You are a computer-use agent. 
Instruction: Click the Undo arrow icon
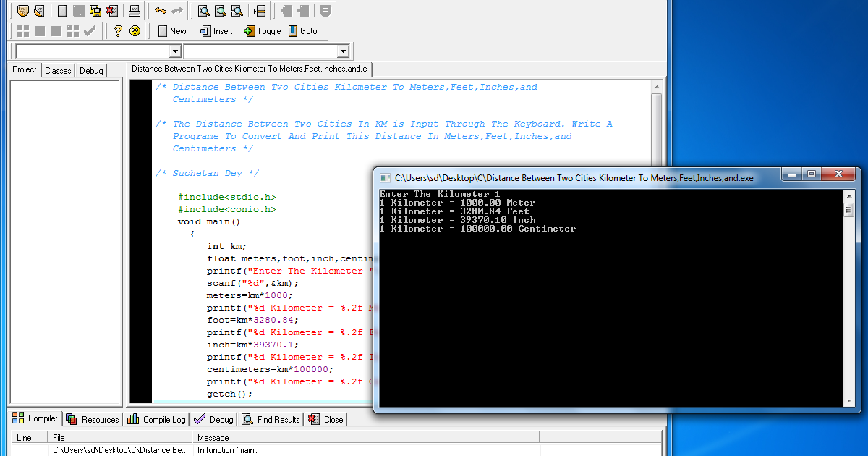pos(161,11)
